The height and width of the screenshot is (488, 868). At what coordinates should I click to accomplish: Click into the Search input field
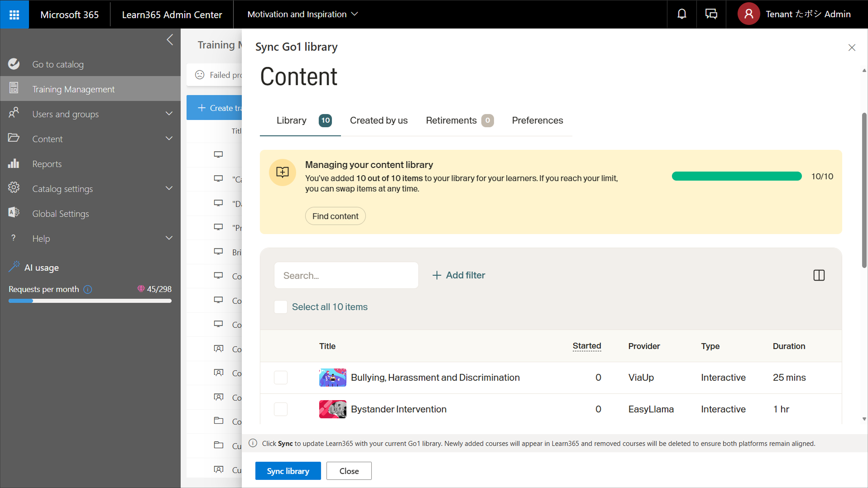[x=346, y=275]
